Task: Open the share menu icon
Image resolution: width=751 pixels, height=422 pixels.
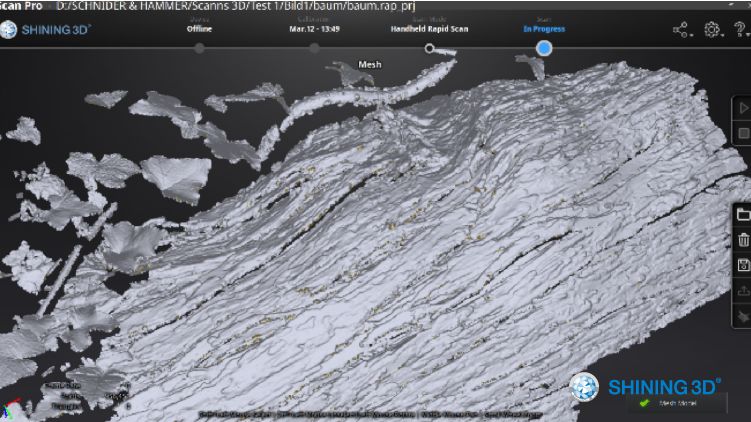Action: pyautogui.click(x=681, y=30)
